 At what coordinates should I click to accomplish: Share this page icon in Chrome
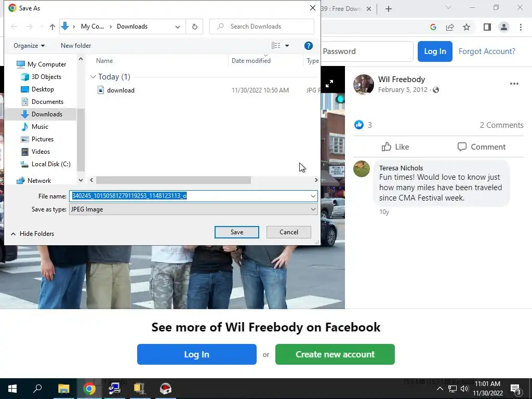tap(450, 27)
